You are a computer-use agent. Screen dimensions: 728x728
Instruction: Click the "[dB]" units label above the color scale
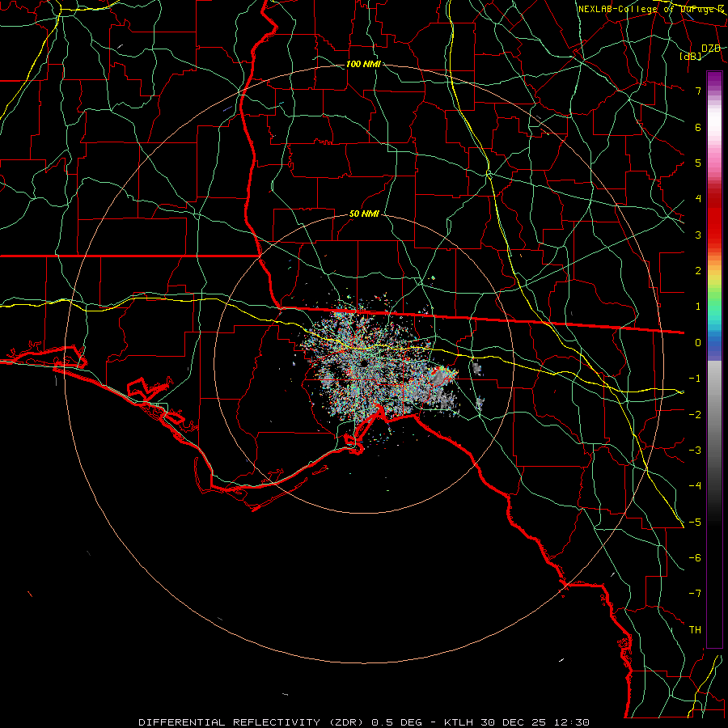(x=691, y=56)
